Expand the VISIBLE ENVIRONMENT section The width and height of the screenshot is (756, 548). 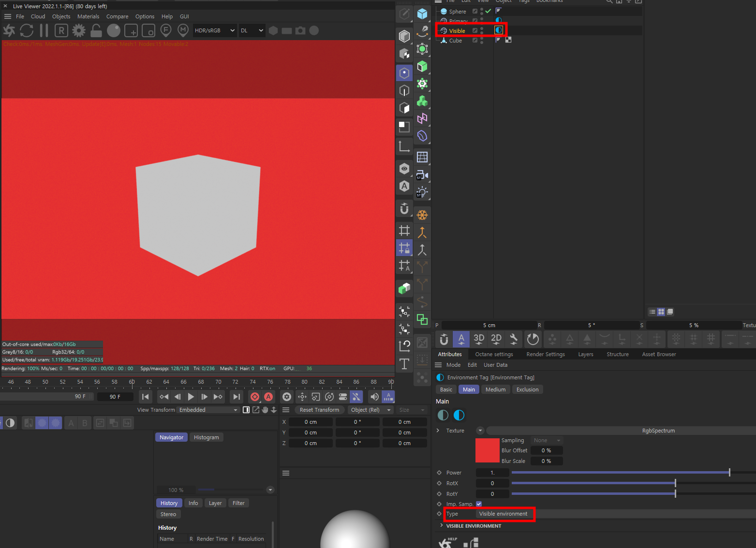click(442, 526)
